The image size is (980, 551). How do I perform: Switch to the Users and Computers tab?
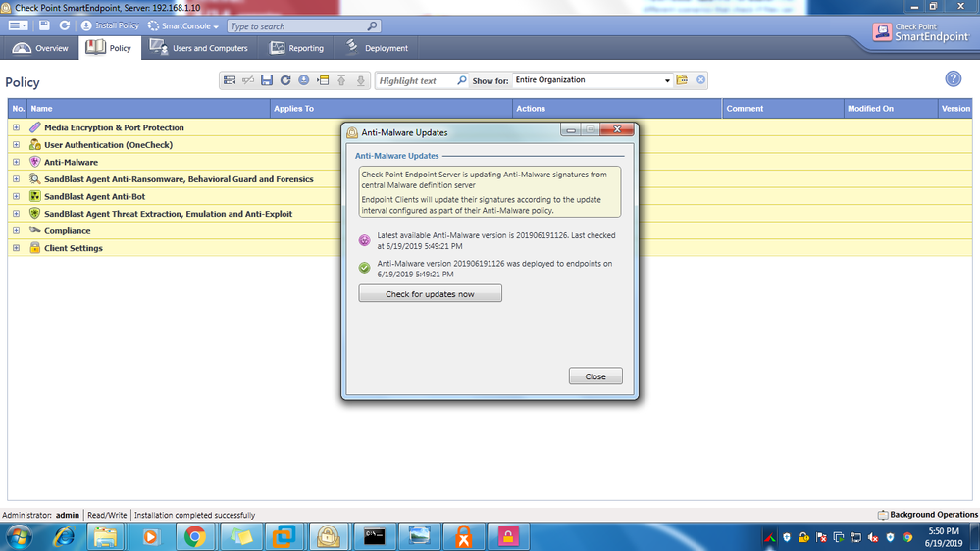(x=199, y=48)
